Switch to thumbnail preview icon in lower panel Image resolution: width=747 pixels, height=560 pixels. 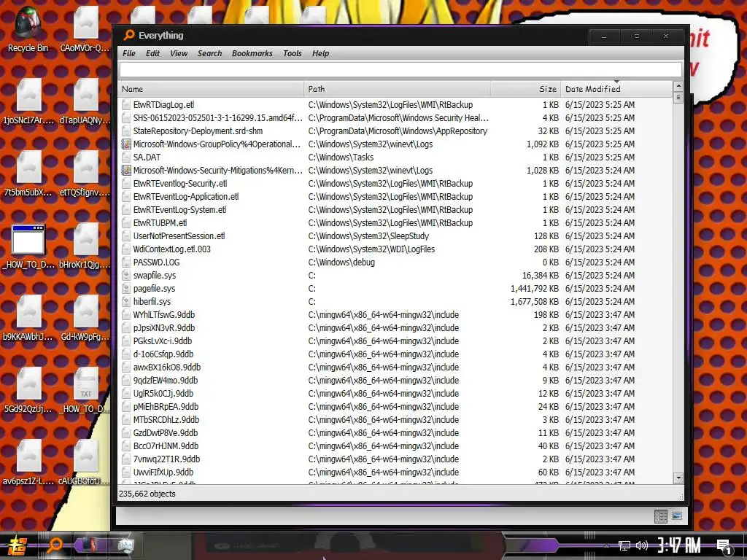point(676,516)
